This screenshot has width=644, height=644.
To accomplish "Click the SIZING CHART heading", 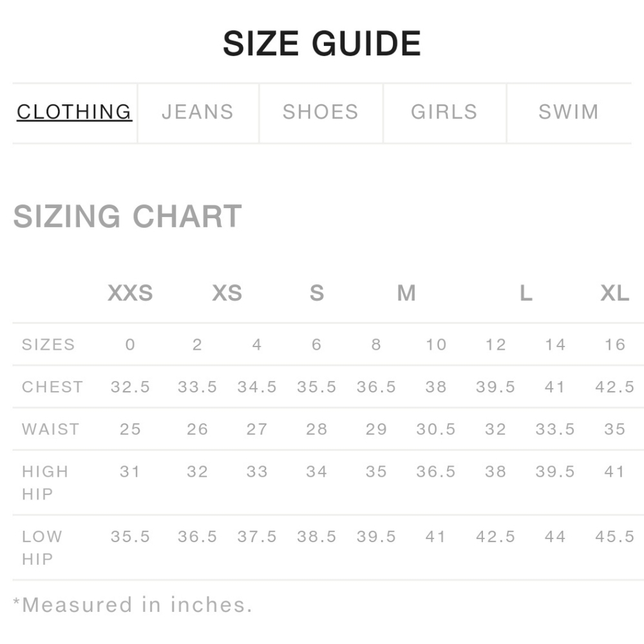I will coord(128,216).
